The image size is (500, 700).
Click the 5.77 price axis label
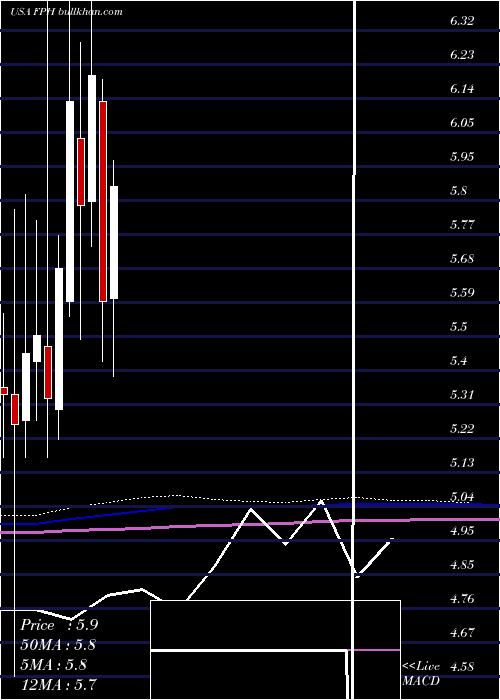462,225
